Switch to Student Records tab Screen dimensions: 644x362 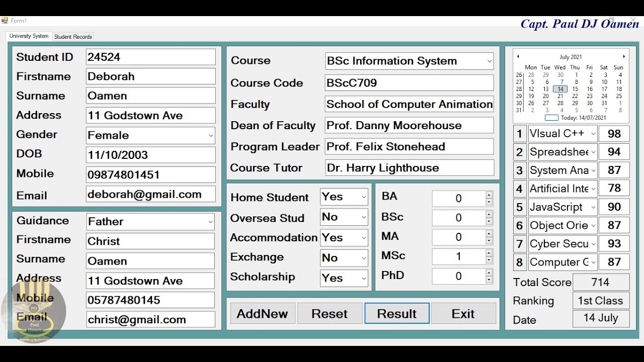coord(73,37)
